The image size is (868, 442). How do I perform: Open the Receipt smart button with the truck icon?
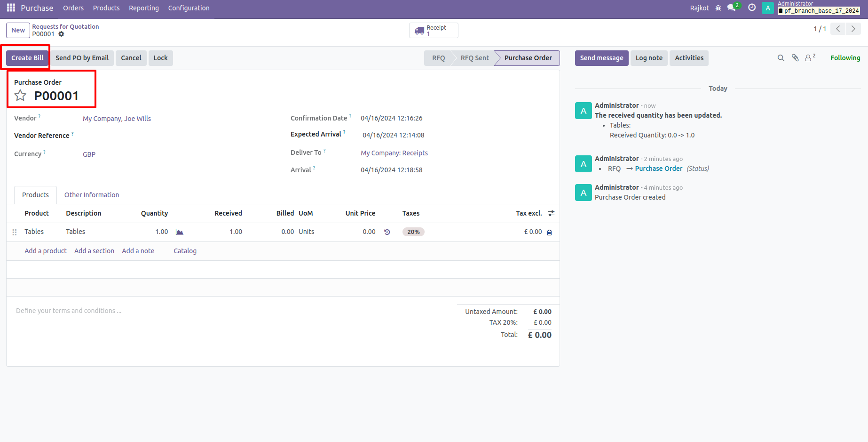(433, 30)
